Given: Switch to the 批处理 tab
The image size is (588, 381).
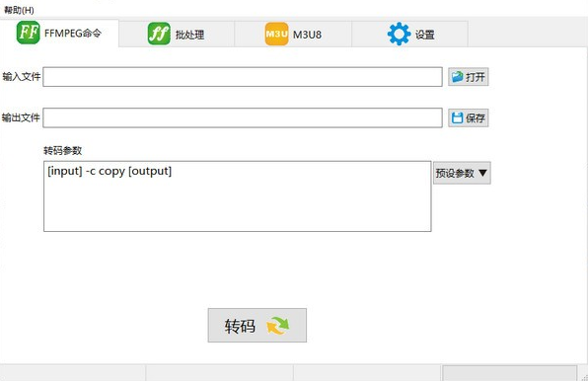Looking at the screenshot, I should (x=177, y=35).
